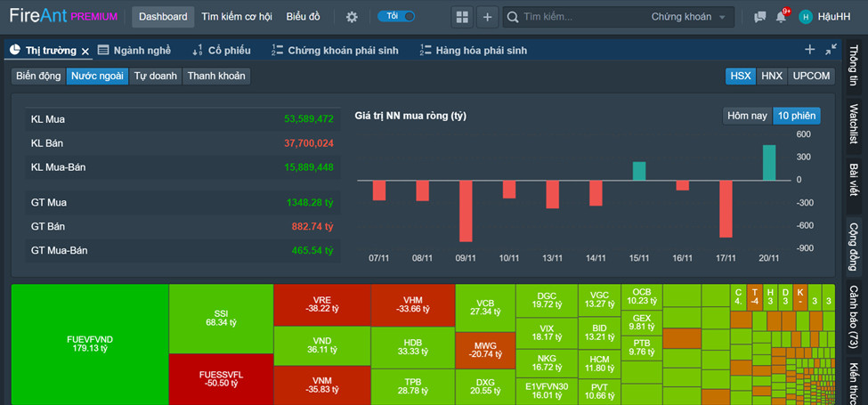Open the Chứng khoán search type dropdown
Viewport: 868px width, 405px height.
point(688,17)
